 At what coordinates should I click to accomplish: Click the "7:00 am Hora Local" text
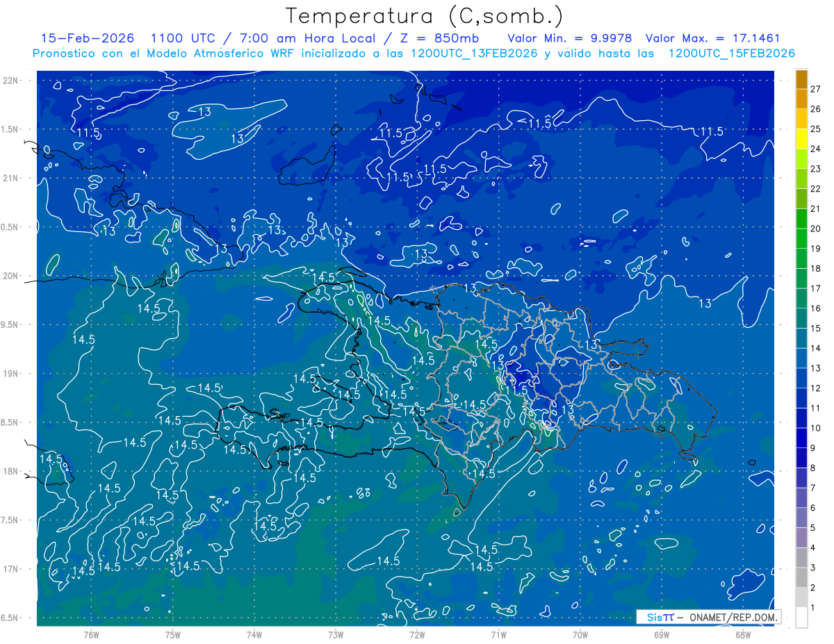[306, 38]
